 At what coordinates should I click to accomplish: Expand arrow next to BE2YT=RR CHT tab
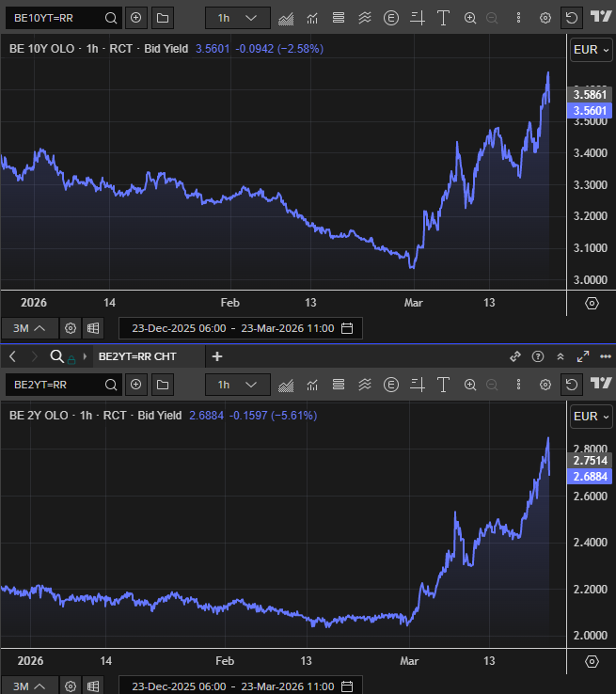[85, 356]
